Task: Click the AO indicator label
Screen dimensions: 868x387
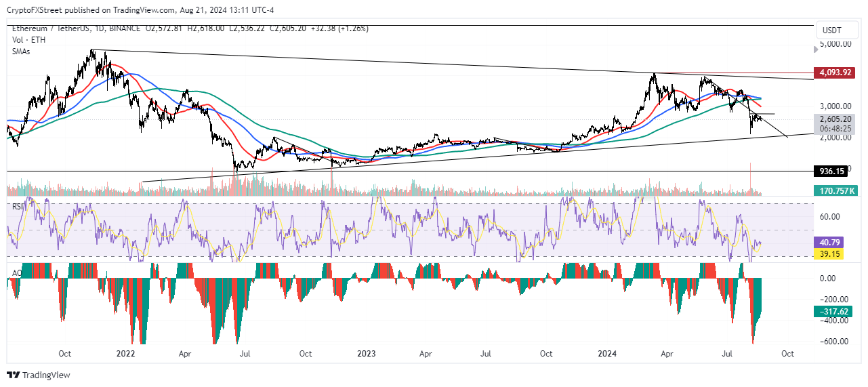Action: point(17,273)
